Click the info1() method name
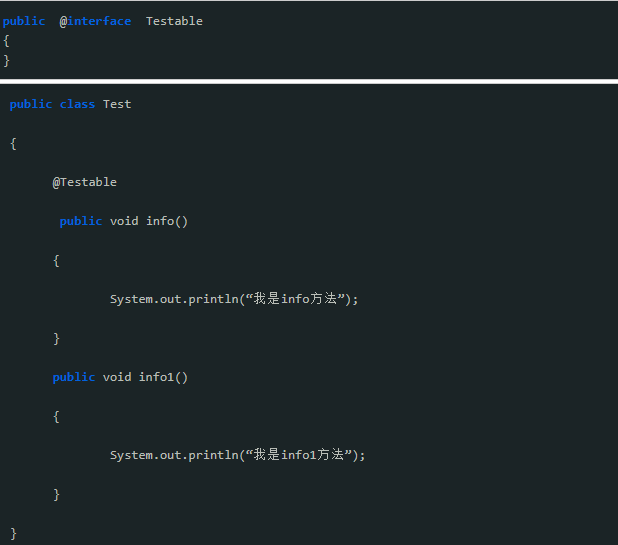 click(x=163, y=377)
